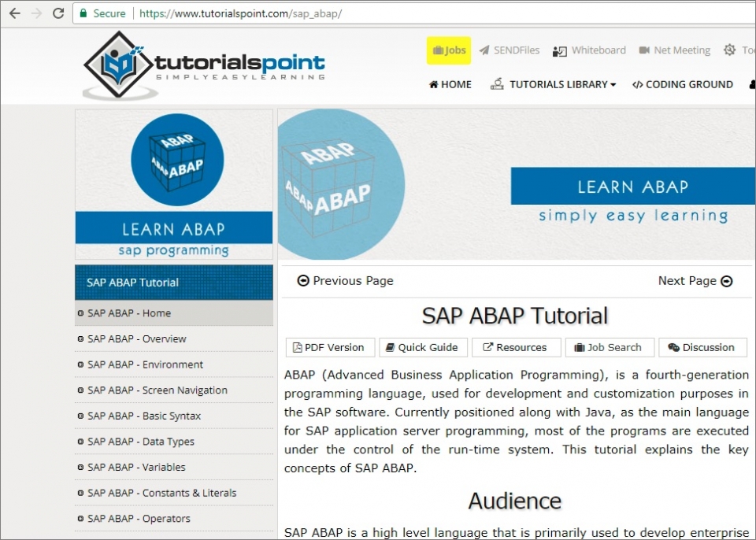Click the code brackets icon beside CODING GROUND

tap(637, 85)
